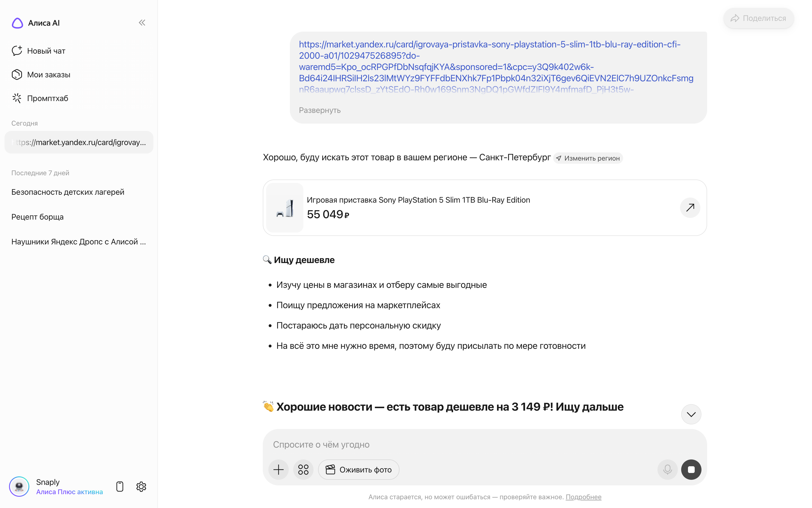Click the price 55 049 ₽
Viewport: 812px width, 508px height.
pyautogui.click(x=328, y=214)
